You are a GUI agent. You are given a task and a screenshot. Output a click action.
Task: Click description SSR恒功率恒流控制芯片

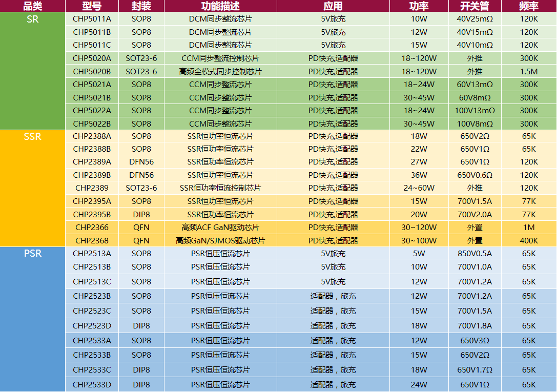pyautogui.click(x=221, y=188)
